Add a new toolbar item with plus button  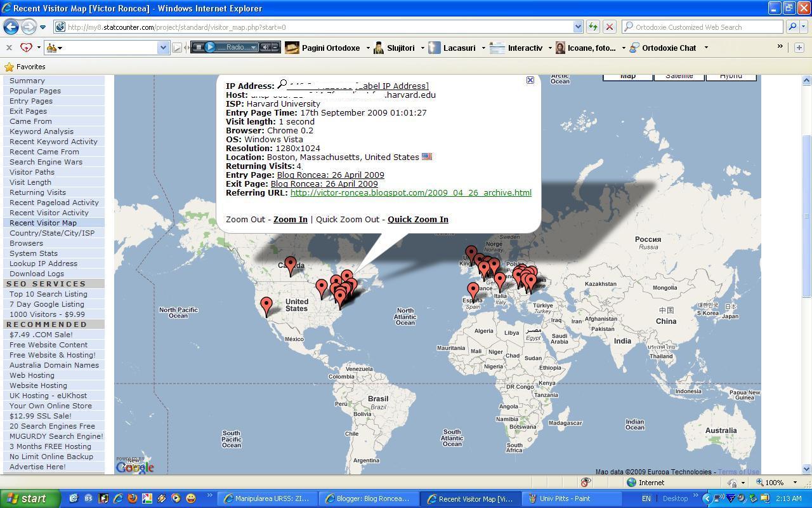click(799, 48)
